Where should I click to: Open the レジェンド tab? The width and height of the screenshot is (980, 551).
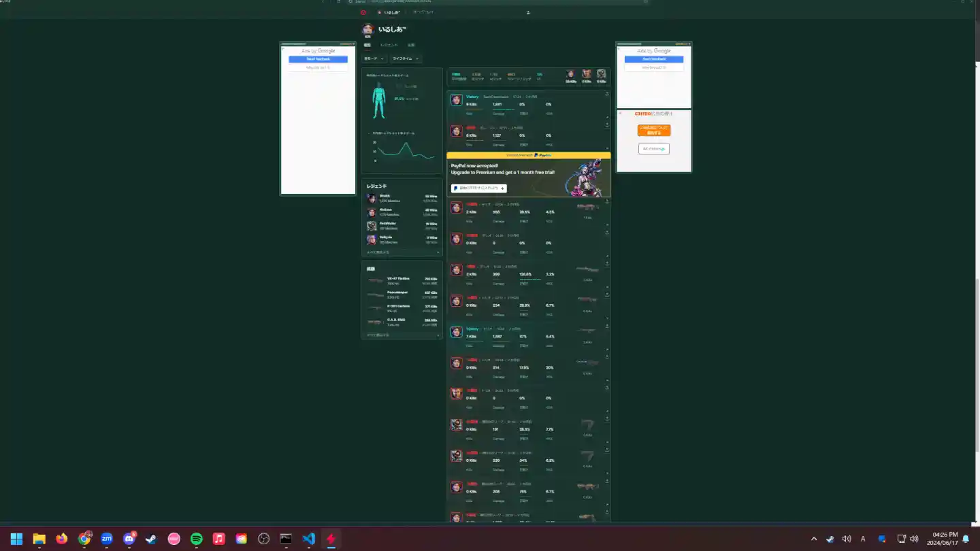coord(389,45)
